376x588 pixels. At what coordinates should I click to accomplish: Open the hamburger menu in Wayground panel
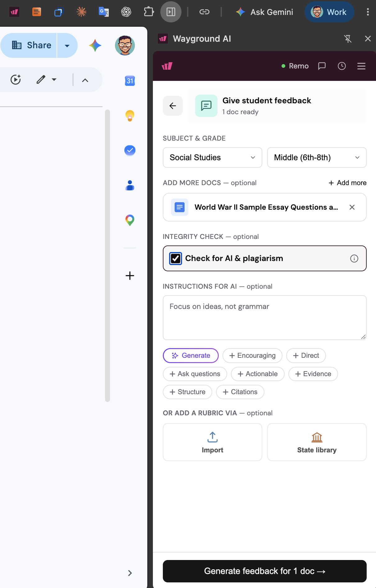point(361,66)
